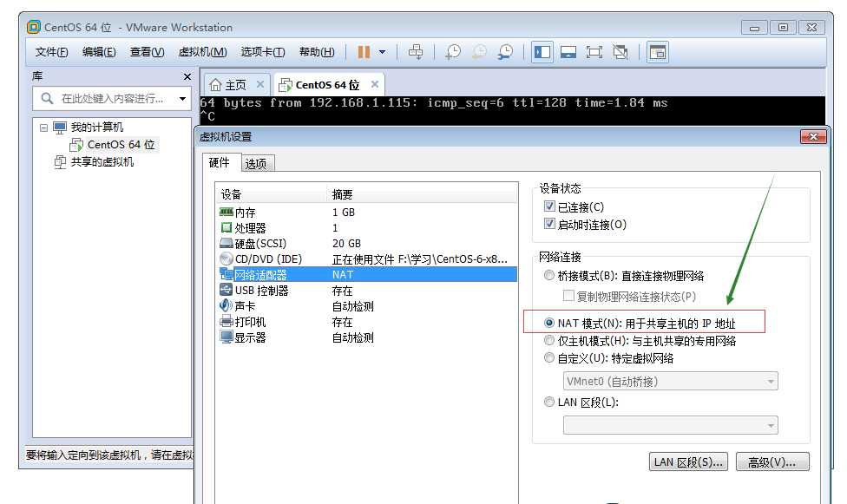The height and width of the screenshot is (504, 847).
Task: Select the 显示器 device row
Action: 367,337
